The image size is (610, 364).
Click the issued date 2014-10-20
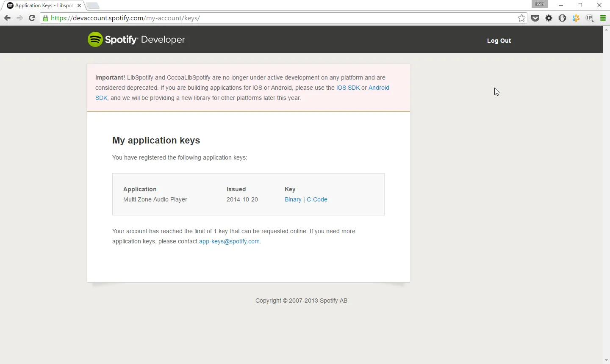(x=242, y=199)
